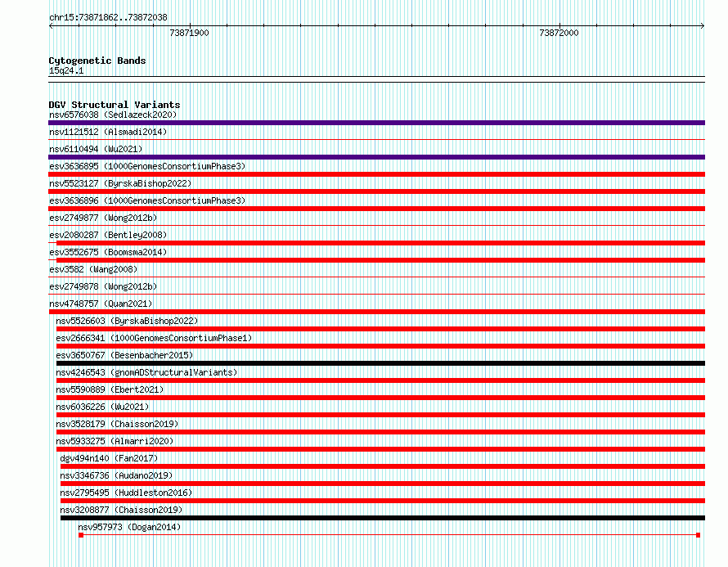Click nsv5590889 (Ebert2021) label
This screenshot has height=567, width=728.
110,389
